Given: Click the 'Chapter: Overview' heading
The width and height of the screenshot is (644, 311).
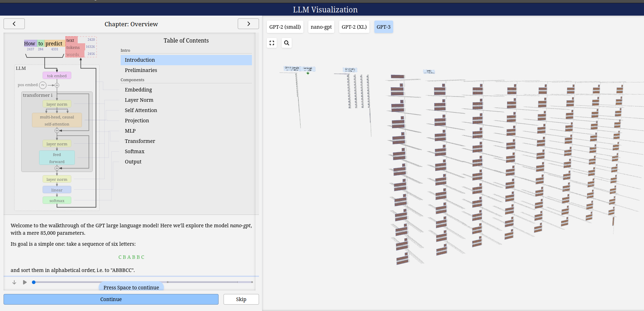Looking at the screenshot, I should click(131, 24).
